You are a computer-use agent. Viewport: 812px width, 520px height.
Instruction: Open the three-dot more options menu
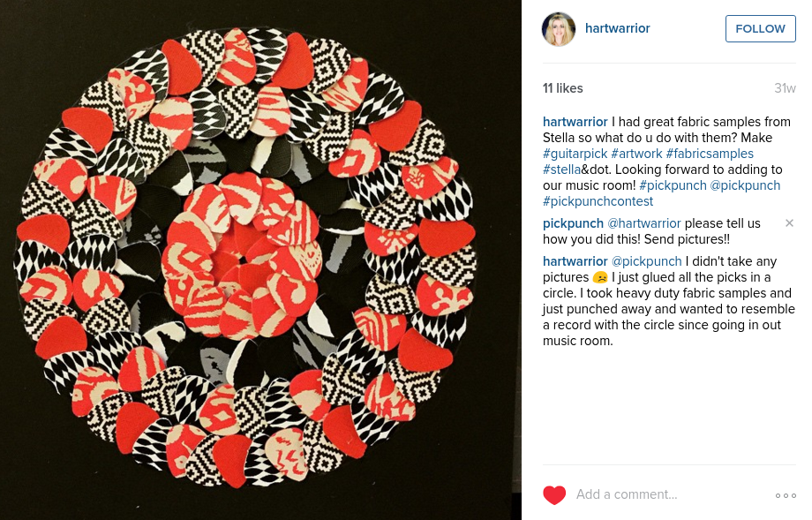786,495
